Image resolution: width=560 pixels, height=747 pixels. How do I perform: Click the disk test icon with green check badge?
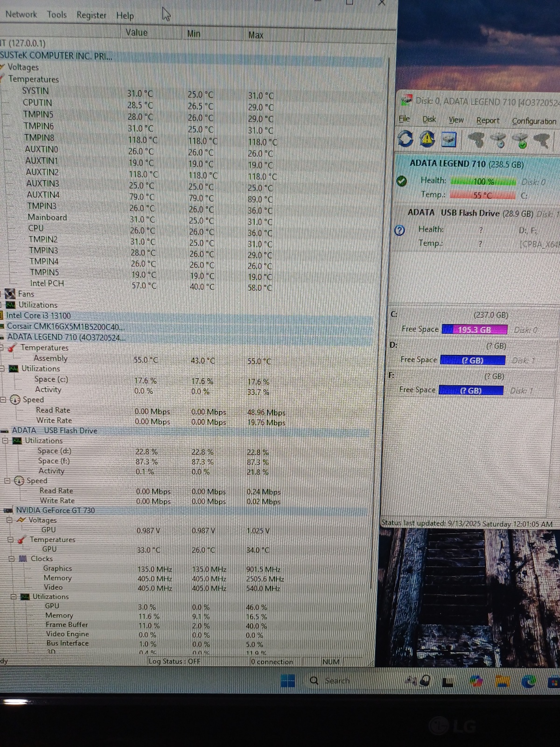pyautogui.click(x=520, y=140)
